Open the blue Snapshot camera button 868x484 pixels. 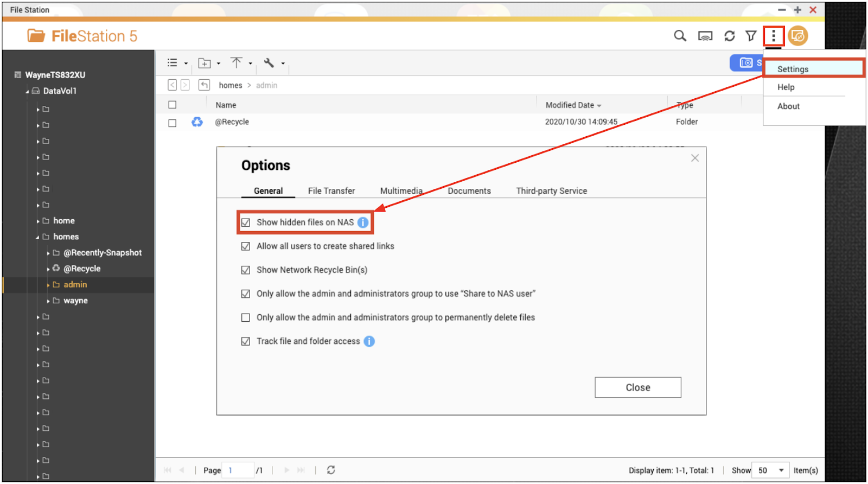pyautogui.click(x=746, y=63)
